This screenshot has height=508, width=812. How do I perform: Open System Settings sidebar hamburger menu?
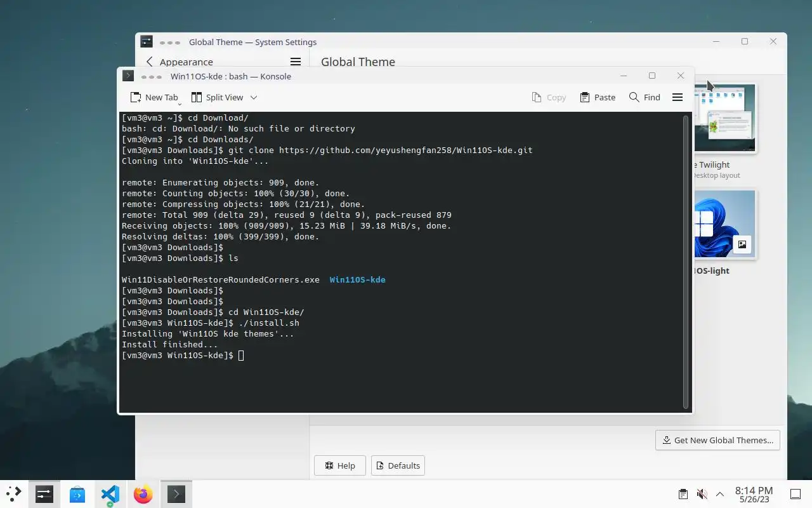click(x=296, y=62)
